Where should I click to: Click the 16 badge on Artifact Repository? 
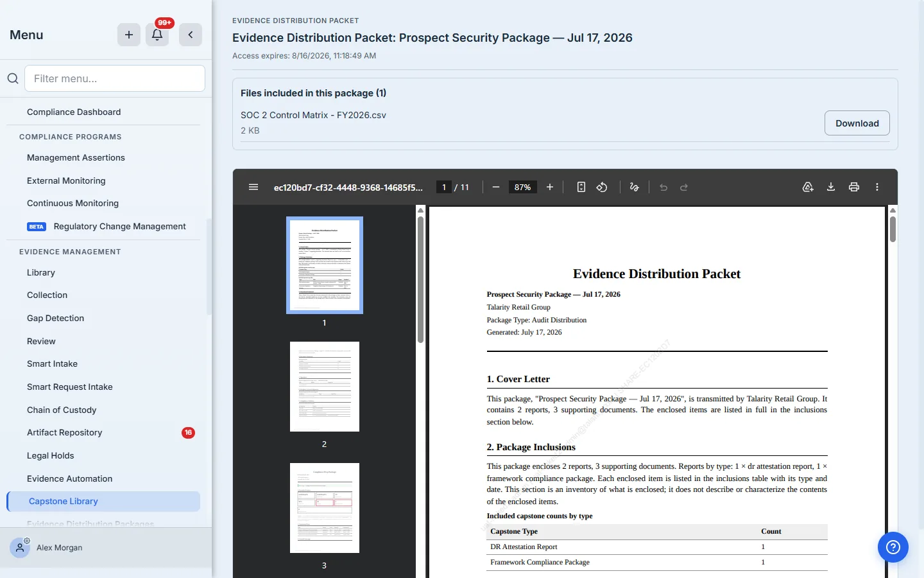[188, 432]
